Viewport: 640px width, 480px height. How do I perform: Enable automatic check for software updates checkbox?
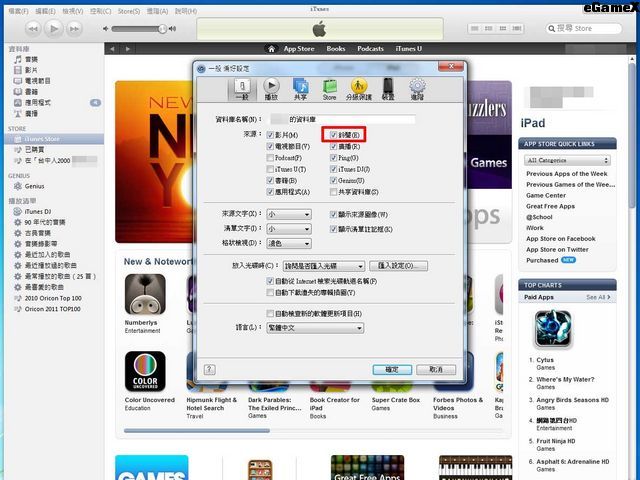(270, 313)
